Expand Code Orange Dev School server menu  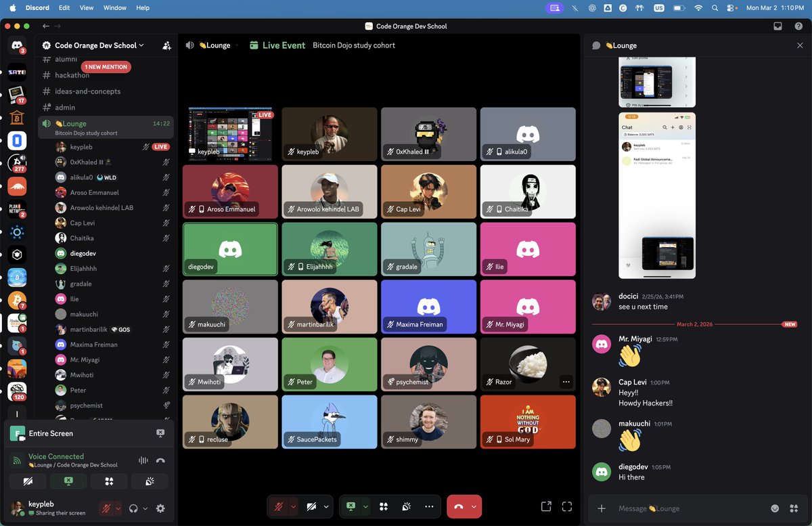tap(99, 45)
